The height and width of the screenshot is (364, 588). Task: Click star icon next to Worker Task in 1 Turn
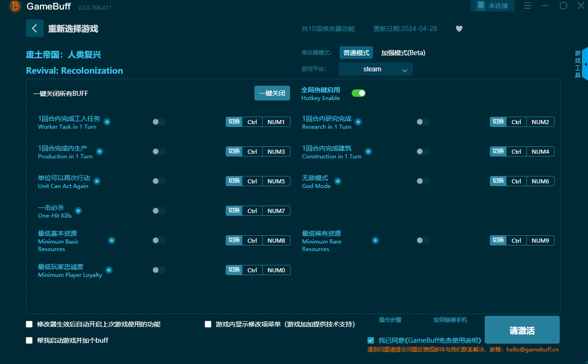tap(107, 122)
